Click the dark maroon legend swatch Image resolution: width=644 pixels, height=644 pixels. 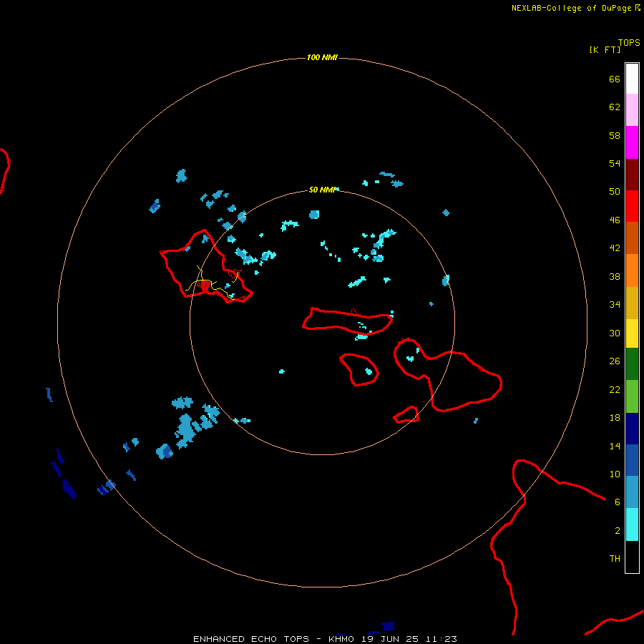point(632,175)
